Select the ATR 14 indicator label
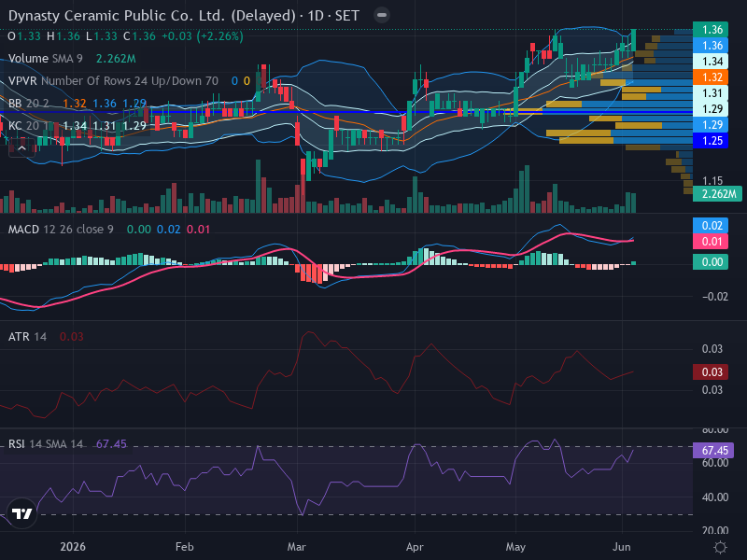Image resolution: width=747 pixels, height=560 pixels. tap(27, 337)
